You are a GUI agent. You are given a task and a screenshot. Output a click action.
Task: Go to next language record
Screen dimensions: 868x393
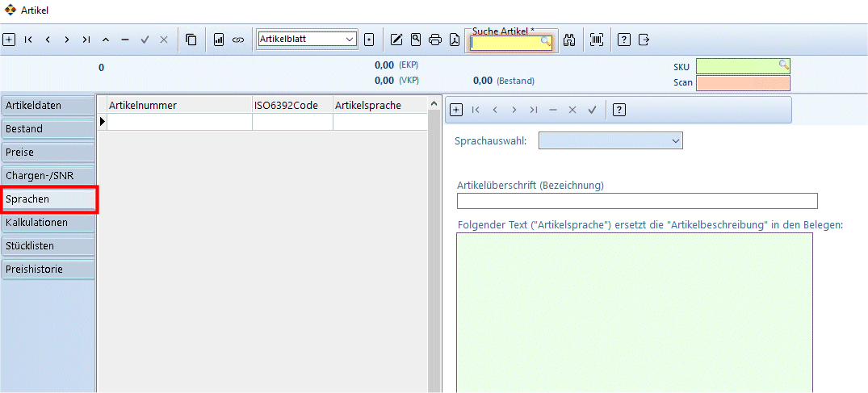point(514,110)
